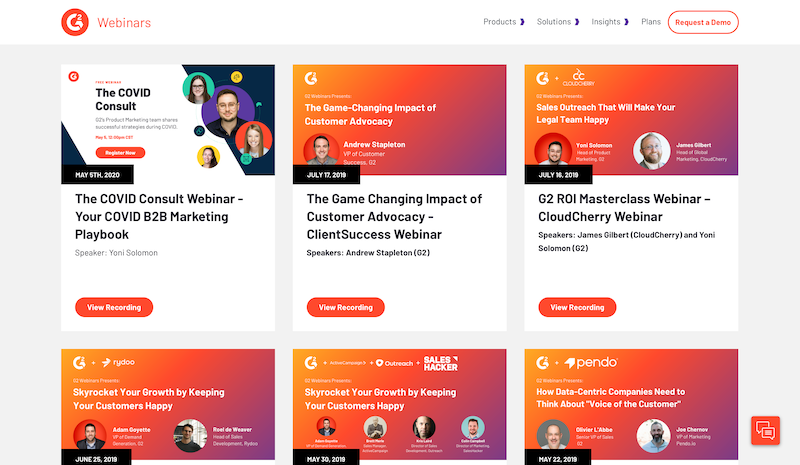The width and height of the screenshot is (800, 465).
Task: Open the G2 ROI Masterclass Webinar title
Action: coord(624,207)
